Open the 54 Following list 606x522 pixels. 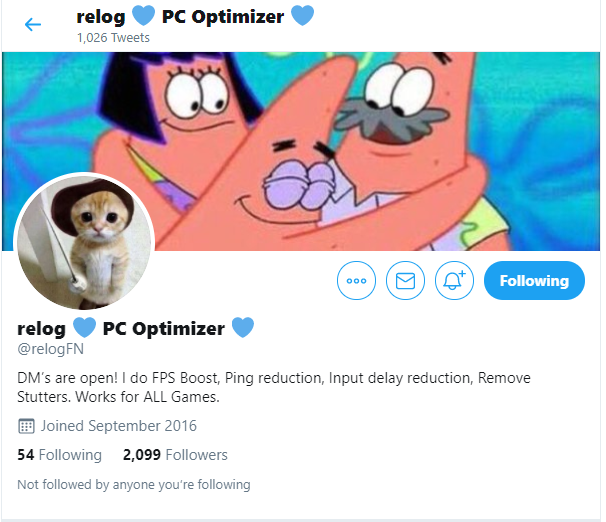60,455
